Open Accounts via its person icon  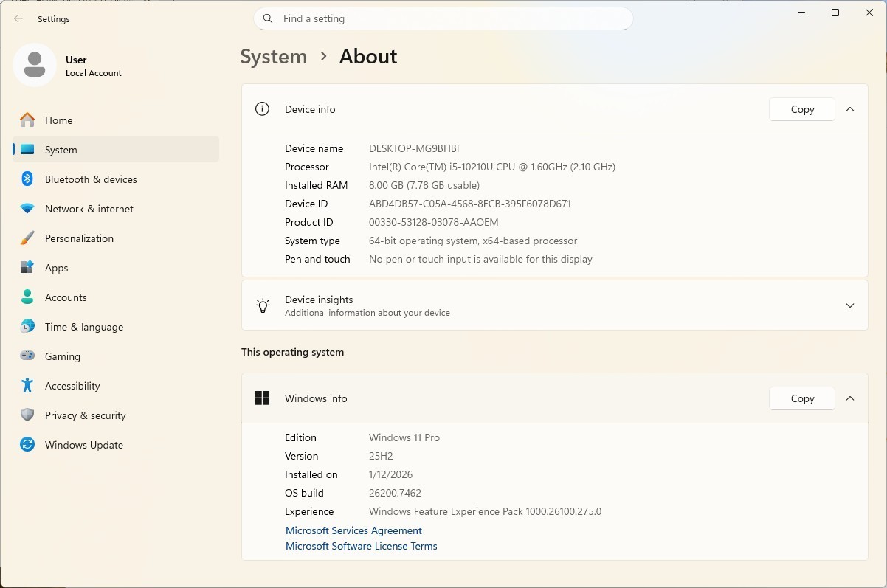27,297
